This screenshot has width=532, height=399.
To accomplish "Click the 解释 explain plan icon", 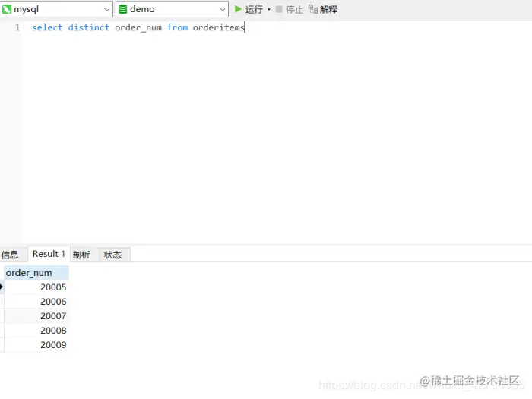I will pos(313,9).
